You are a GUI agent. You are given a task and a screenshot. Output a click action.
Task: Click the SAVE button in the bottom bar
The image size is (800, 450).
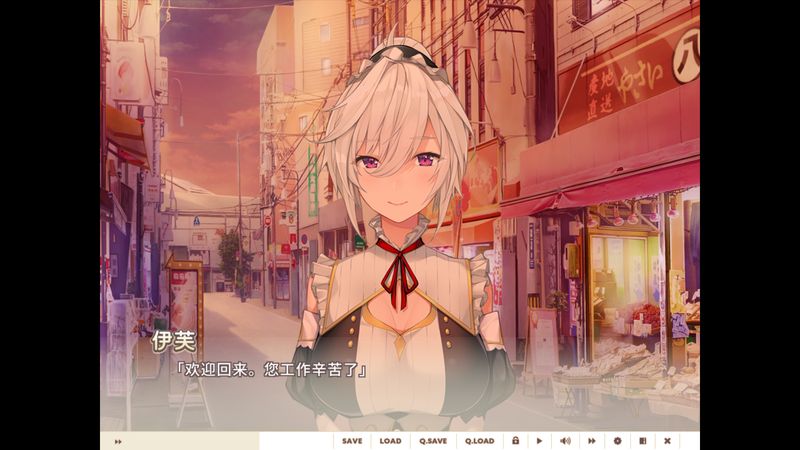point(352,441)
